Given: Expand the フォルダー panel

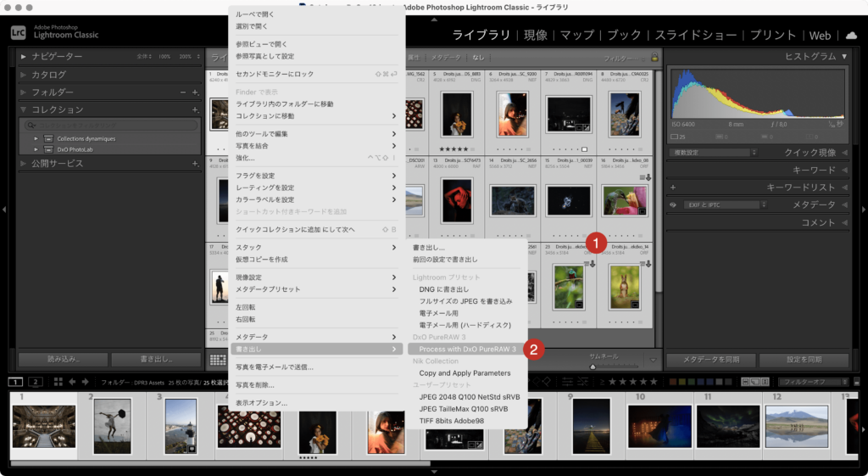Looking at the screenshot, I should coord(23,92).
